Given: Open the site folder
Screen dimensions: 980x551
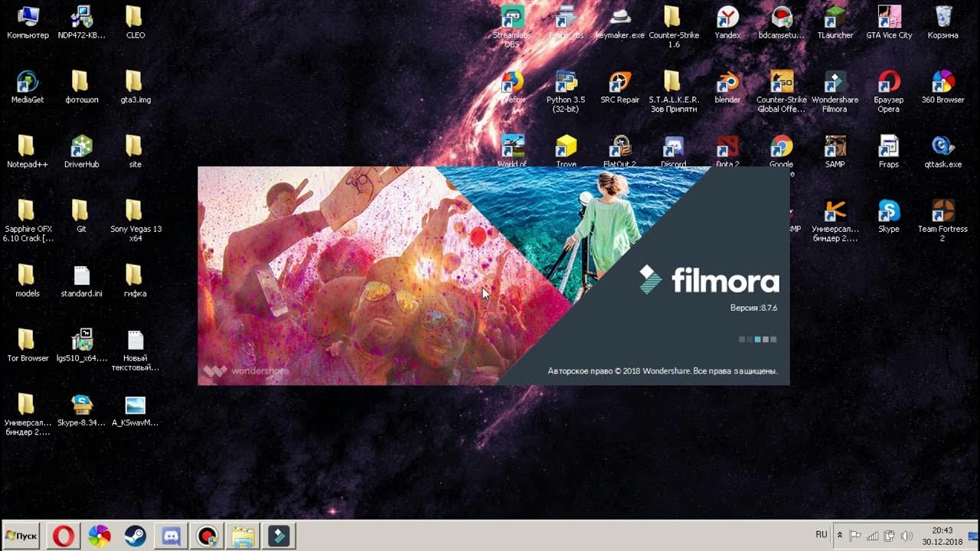Looking at the screenshot, I should pos(135,152).
